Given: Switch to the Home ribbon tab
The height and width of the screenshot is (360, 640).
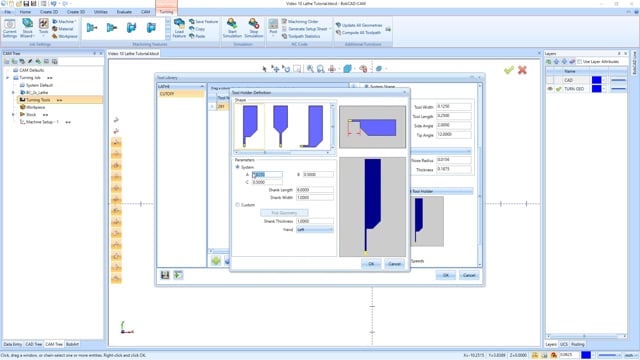Looking at the screenshot, I should pos(25,12).
